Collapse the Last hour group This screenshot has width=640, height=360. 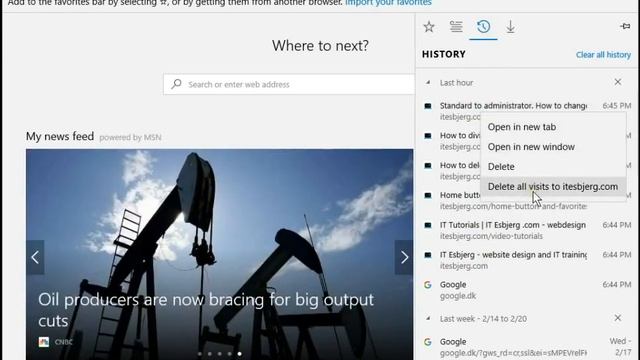click(x=428, y=82)
